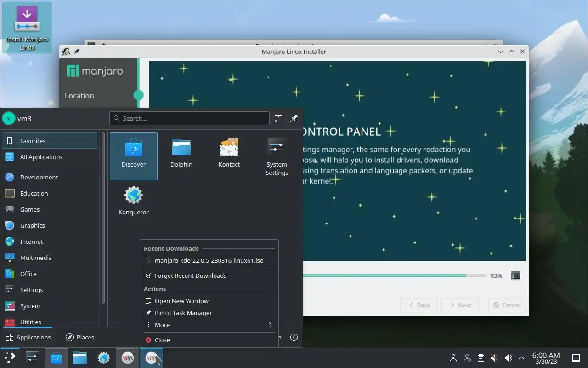This screenshot has height=368, width=588.
Task: Open the Education category
Action: coord(50,193)
